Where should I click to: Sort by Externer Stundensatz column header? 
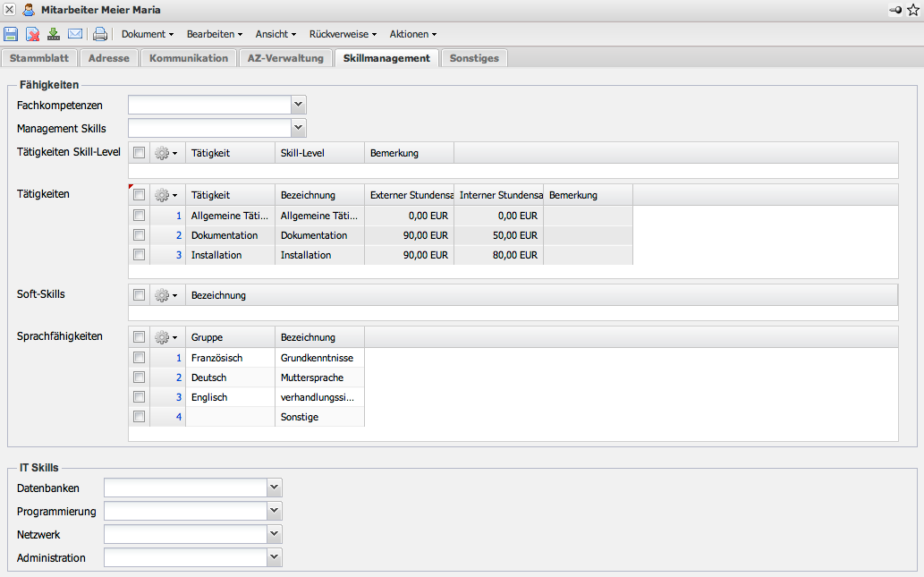(409, 195)
